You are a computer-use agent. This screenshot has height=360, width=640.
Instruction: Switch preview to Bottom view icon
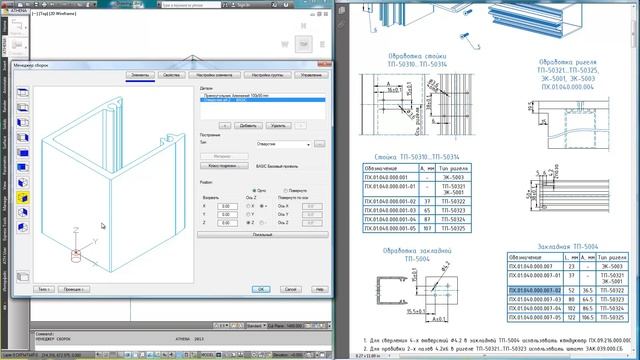[x=23, y=108]
